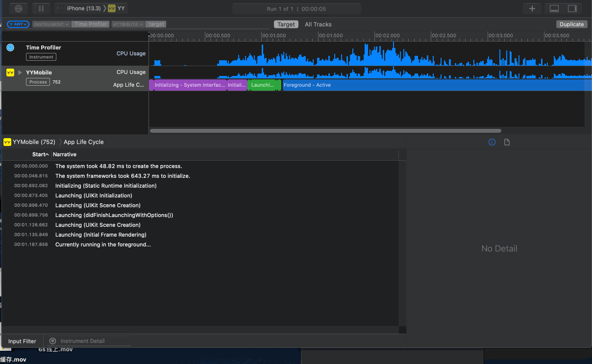Click the Time Profiler CPU Usage graph
The image size is (592, 364).
coord(370,53)
